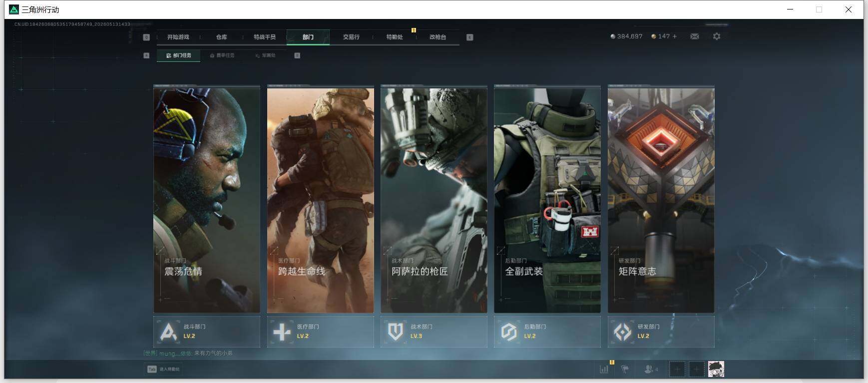Open the 特勤处 tab
Viewport: 868px width, 383px height.
[x=394, y=37]
